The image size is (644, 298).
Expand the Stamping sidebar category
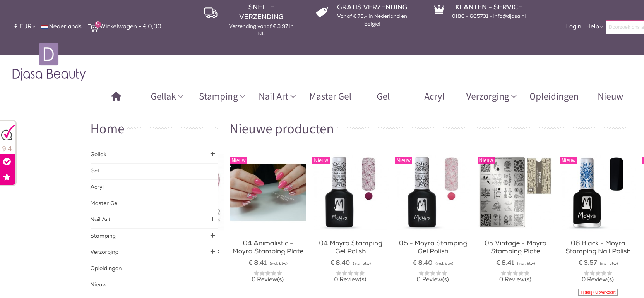pos(212,235)
